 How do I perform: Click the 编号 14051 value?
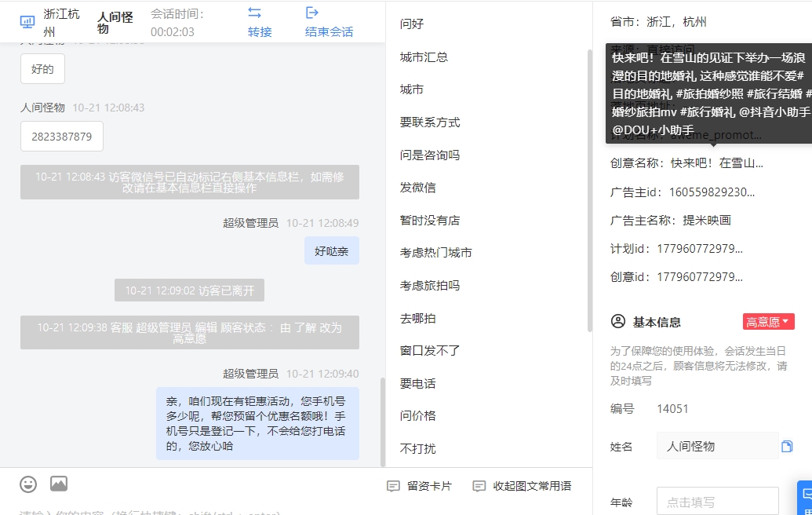click(672, 409)
